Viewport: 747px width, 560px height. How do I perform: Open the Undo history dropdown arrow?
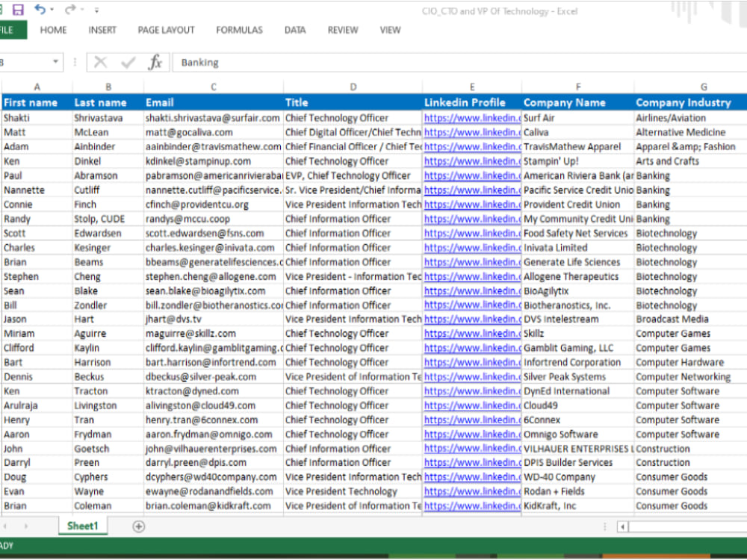[52, 10]
